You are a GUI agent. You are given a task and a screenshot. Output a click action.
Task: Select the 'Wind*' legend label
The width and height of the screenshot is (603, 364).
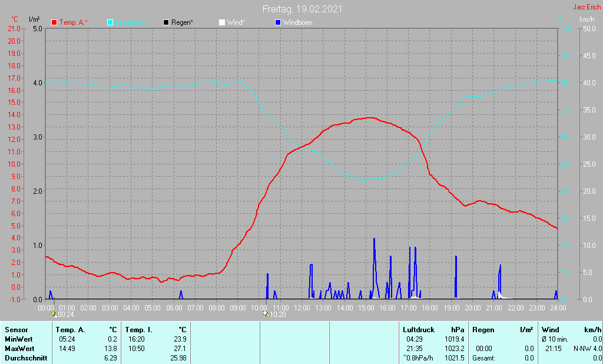click(236, 22)
